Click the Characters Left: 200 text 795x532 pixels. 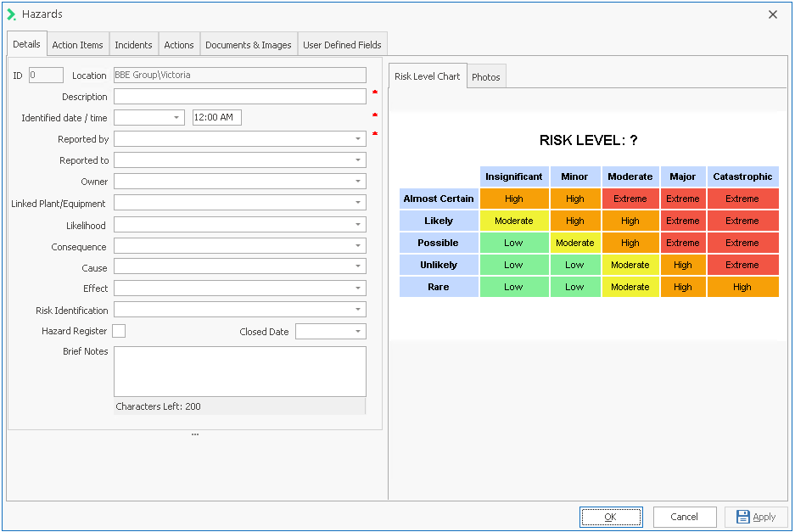tap(158, 406)
